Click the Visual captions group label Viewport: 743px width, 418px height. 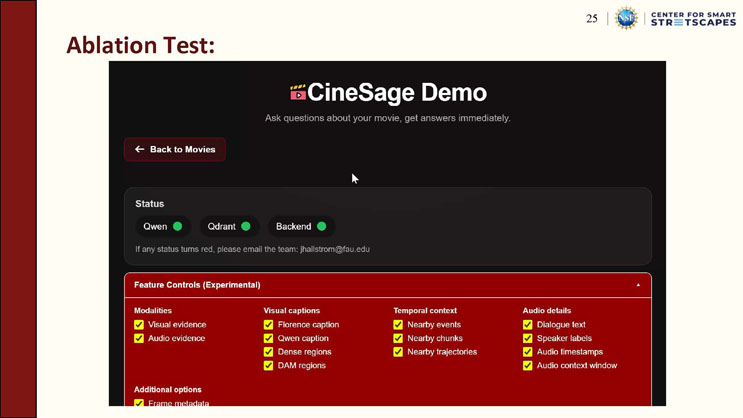point(291,310)
